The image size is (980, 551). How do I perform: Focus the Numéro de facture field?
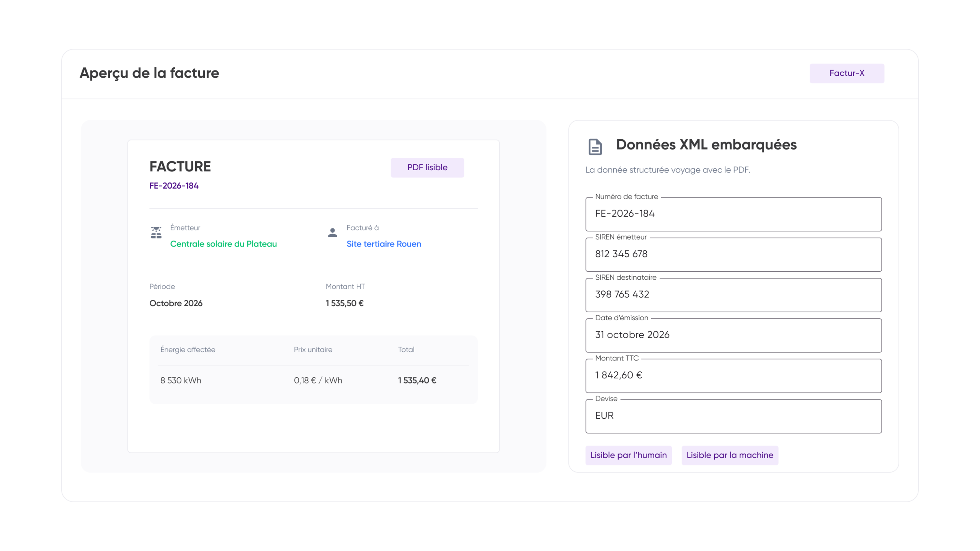click(733, 214)
